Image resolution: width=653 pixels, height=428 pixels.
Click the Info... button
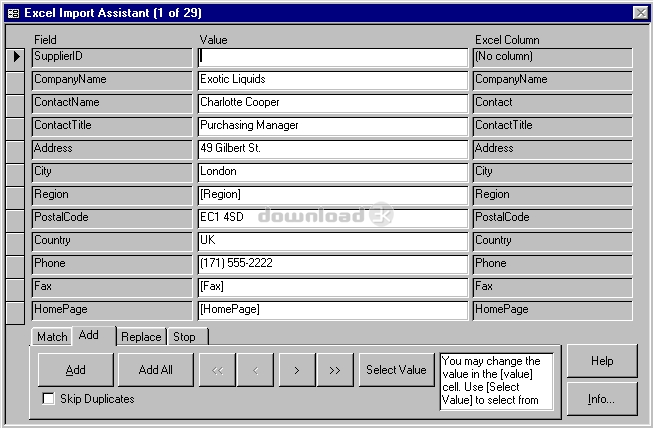tap(601, 398)
